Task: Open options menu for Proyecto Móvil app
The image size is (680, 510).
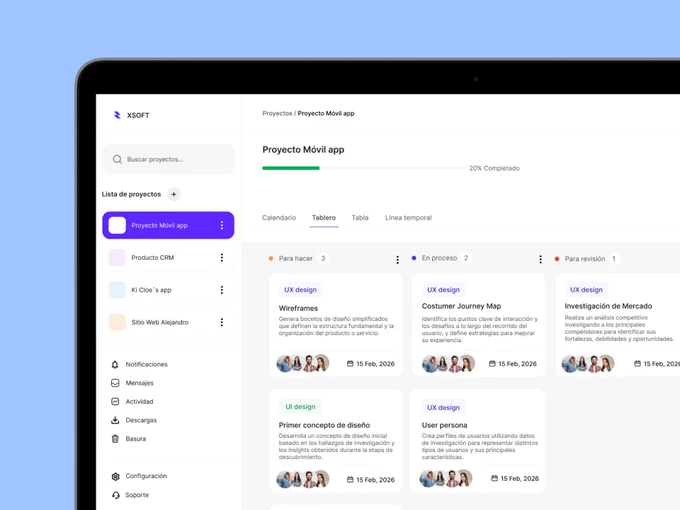Action: point(222,225)
